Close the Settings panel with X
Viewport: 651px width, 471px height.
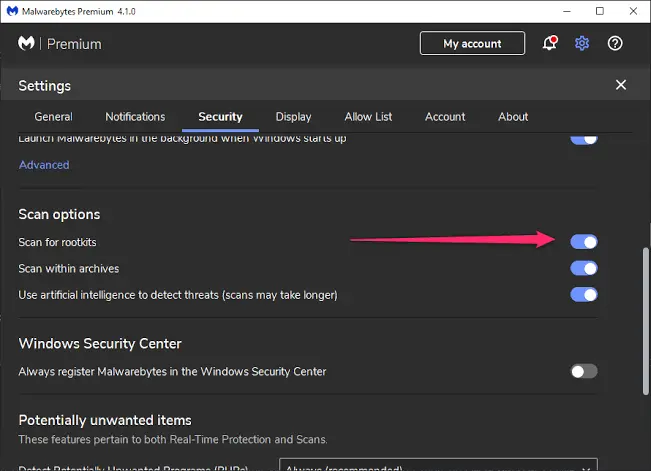click(621, 85)
